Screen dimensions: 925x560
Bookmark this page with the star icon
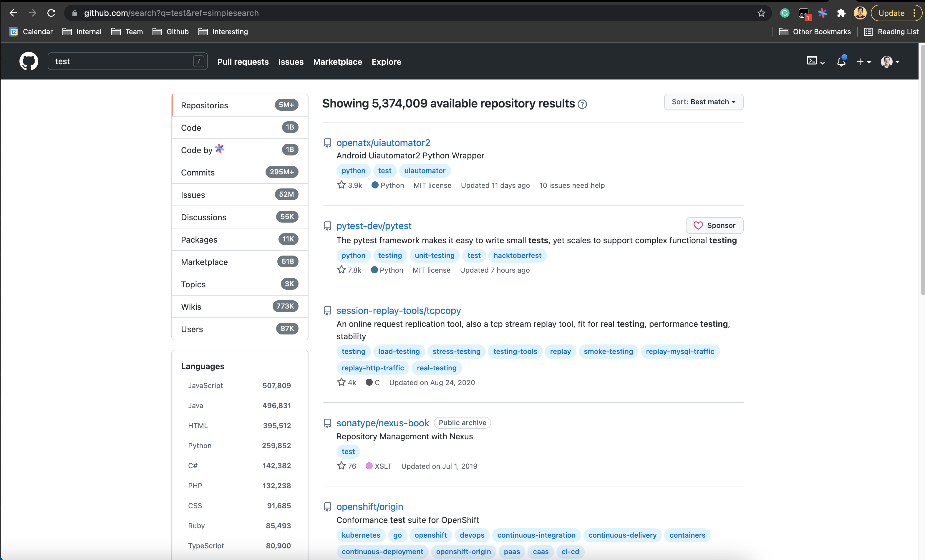(x=761, y=13)
